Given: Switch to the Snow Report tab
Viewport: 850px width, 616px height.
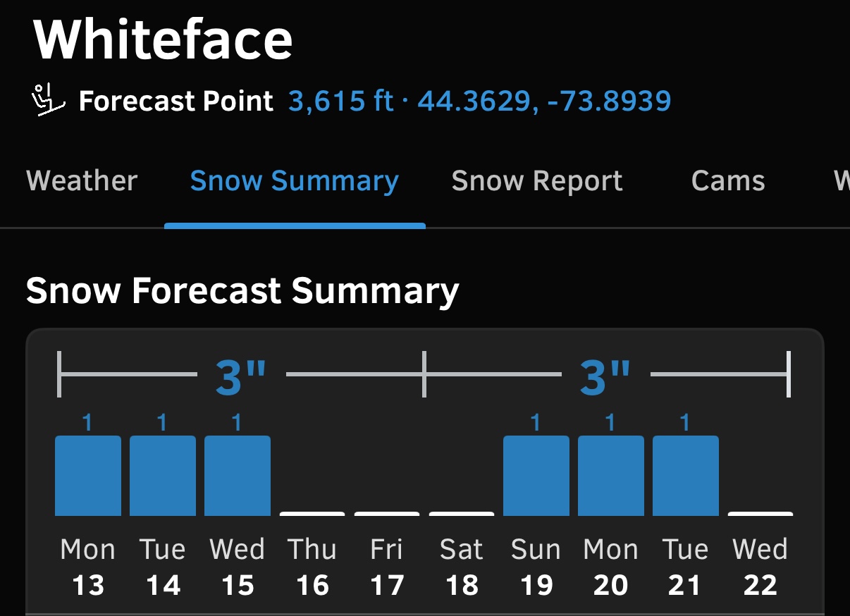Looking at the screenshot, I should 537,182.
